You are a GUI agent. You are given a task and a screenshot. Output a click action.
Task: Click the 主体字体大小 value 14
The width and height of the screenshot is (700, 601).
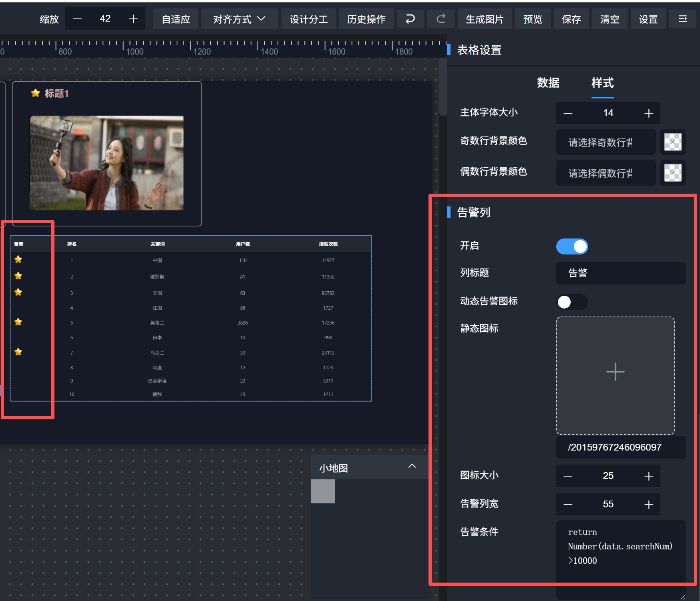coord(608,113)
